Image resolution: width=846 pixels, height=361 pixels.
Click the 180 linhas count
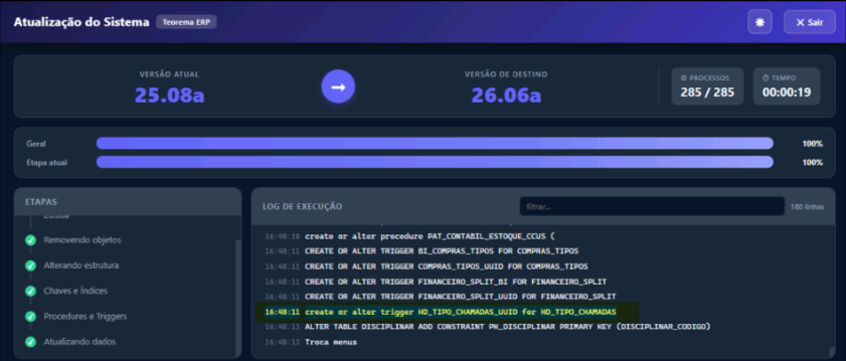coord(807,207)
